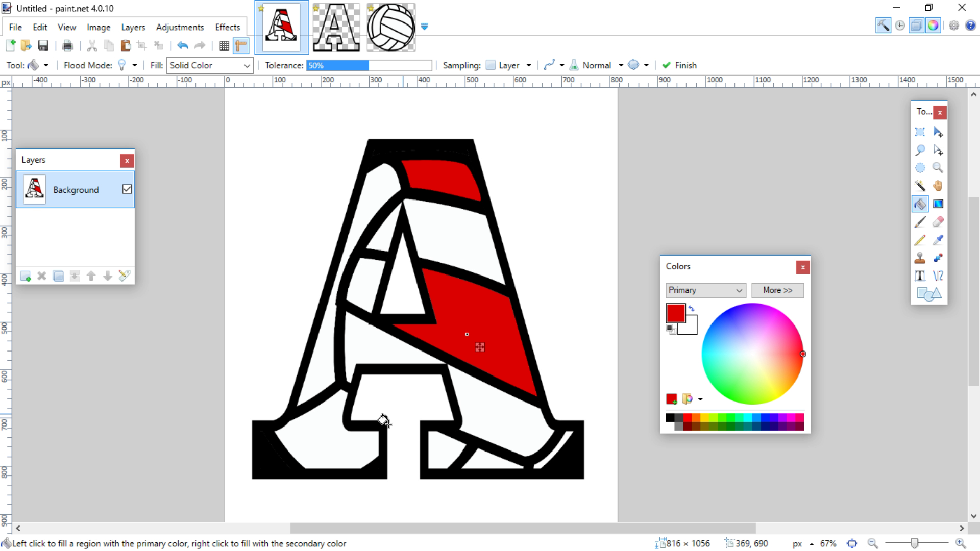Viewport: 980px width, 551px height.
Task: Open the palette management dropdown arrow
Action: click(700, 399)
